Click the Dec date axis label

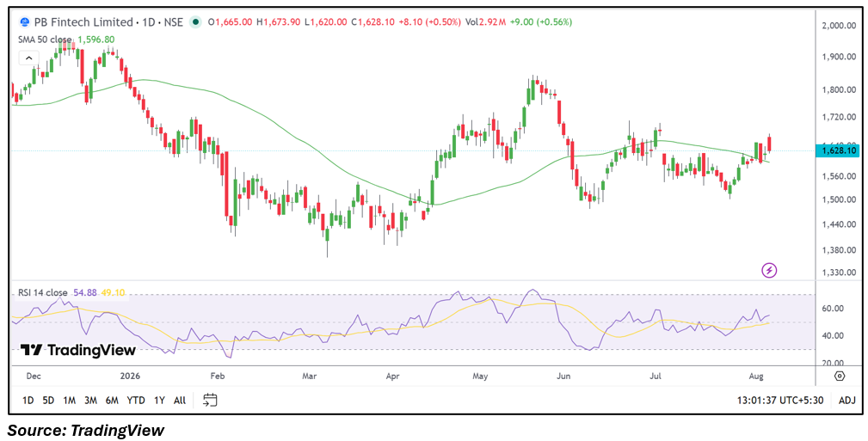pyautogui.click(x=34, y=377)
